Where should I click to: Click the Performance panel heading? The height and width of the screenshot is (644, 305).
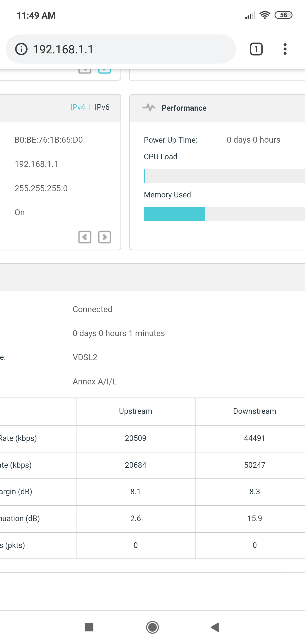184,108
